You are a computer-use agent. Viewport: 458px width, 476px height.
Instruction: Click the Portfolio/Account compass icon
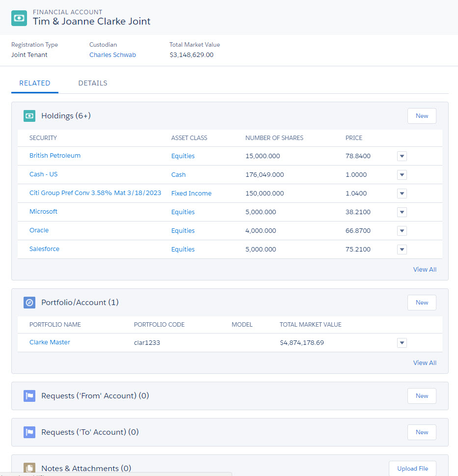[29, 303]
